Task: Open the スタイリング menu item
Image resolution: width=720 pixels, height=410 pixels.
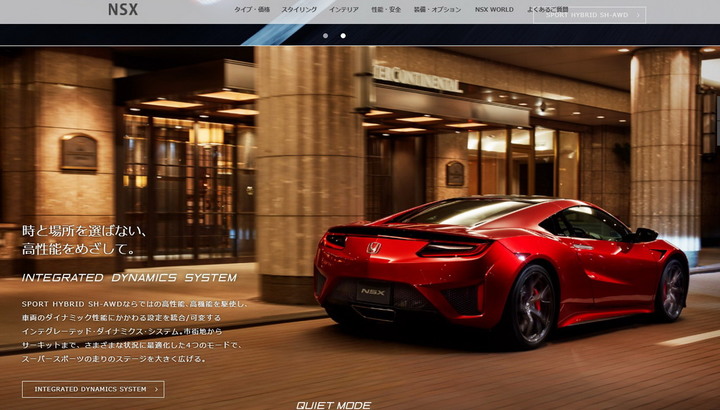Action: coord(299,10)
